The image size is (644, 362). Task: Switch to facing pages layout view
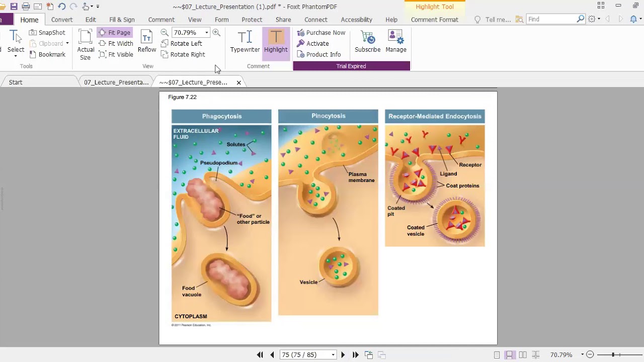pyautogui.click(x=523, y=355)
